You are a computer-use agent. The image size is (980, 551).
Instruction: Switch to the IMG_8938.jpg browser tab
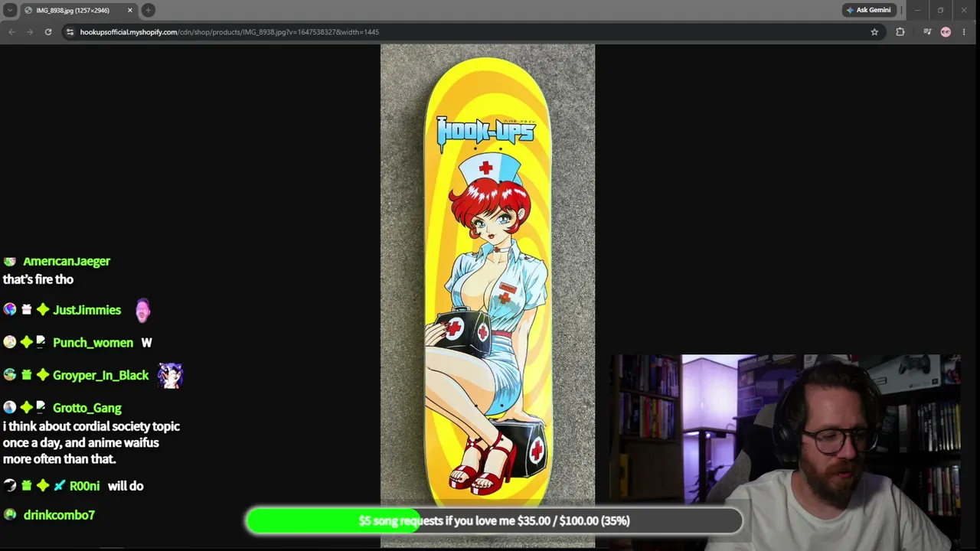click(x=79, y=10)
